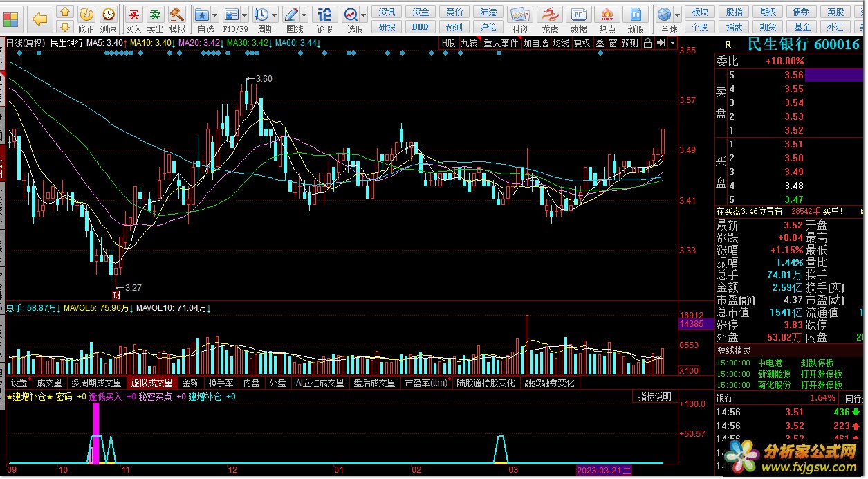Expand the 全球 dropdown arrow
The width and height of the screenshot is (868, 479).
pyautogui.click(x=678, y=15)
